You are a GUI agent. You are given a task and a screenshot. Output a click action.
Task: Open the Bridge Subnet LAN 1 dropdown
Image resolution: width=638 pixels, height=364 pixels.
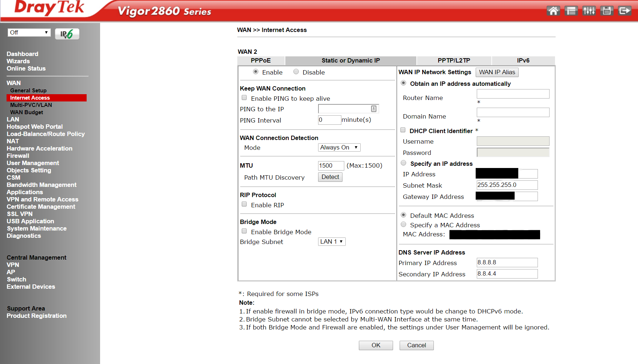332,241
